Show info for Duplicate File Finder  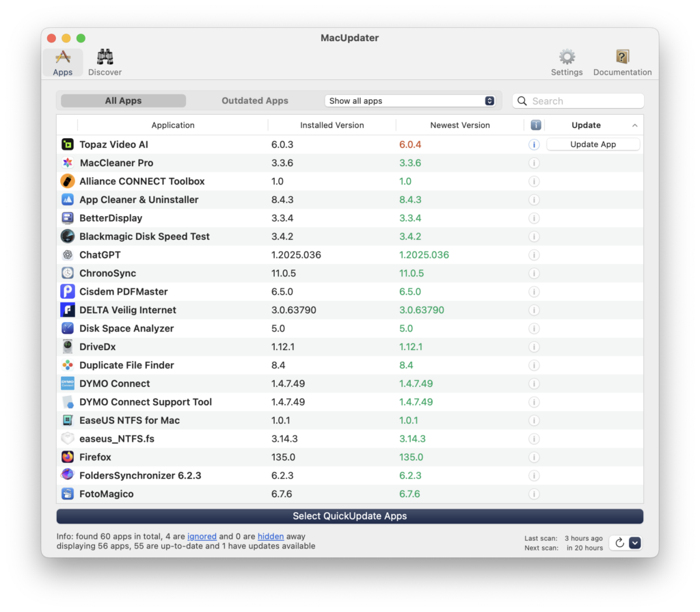pyautogui.click(x=534, y=365)
